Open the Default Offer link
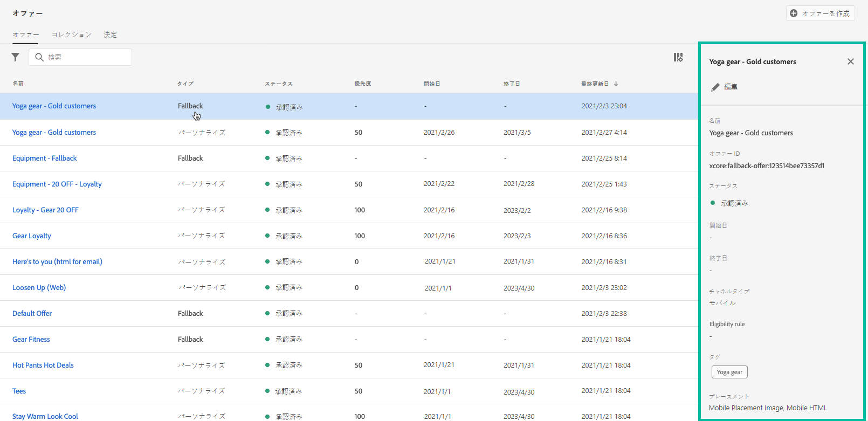The height and width of the screenshot is (421, 868). click(32, 314)
